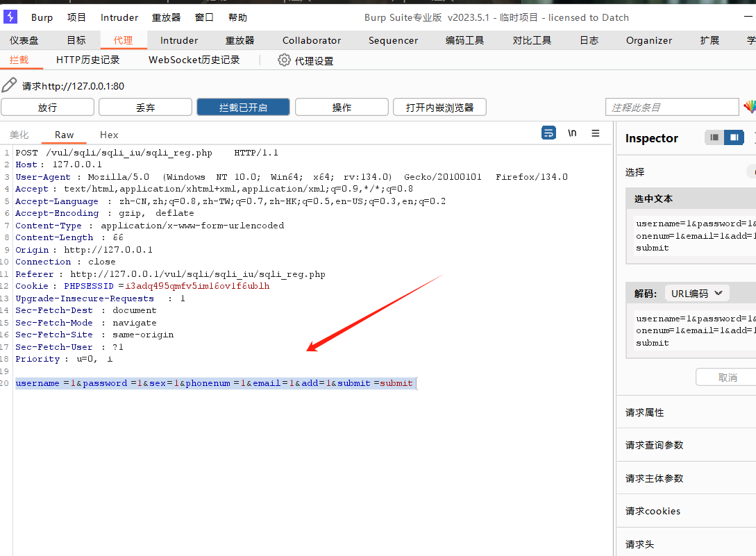
Task: Click the User-Agent header line
Action: (x=291, y=176)
